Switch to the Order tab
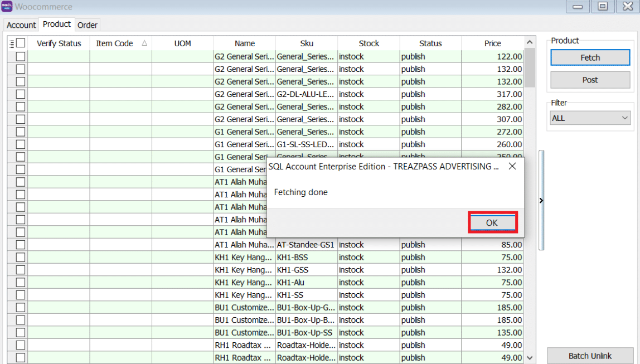The width and height of the screenshot is (640, 364). [x=88, y=25]
